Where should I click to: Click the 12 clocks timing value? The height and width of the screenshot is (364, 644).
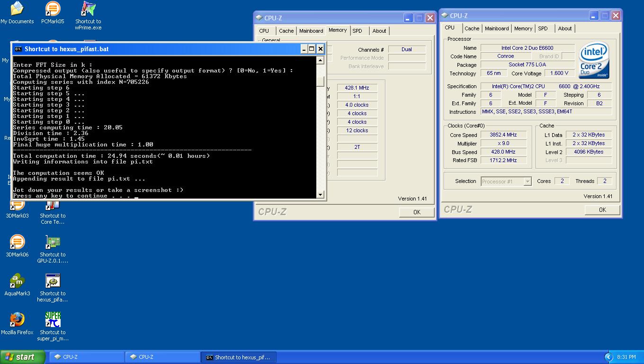pyautogui.click(x=357, y=130)
